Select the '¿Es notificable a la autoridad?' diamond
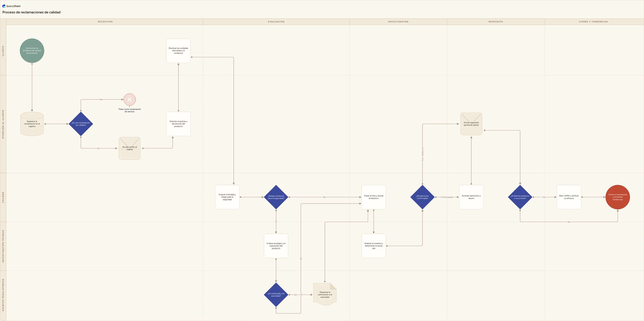644x321 pixels. tap(276, 295)
